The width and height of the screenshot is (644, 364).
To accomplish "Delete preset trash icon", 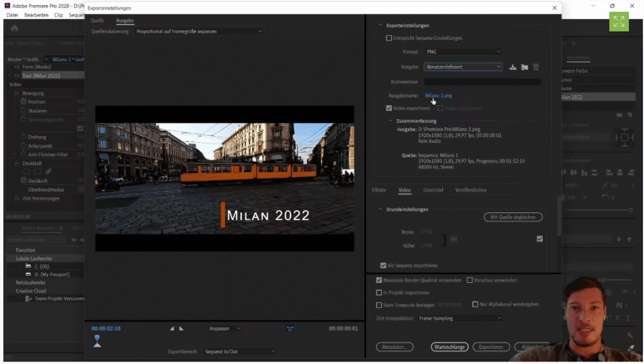I will click(x=536, y=67).
